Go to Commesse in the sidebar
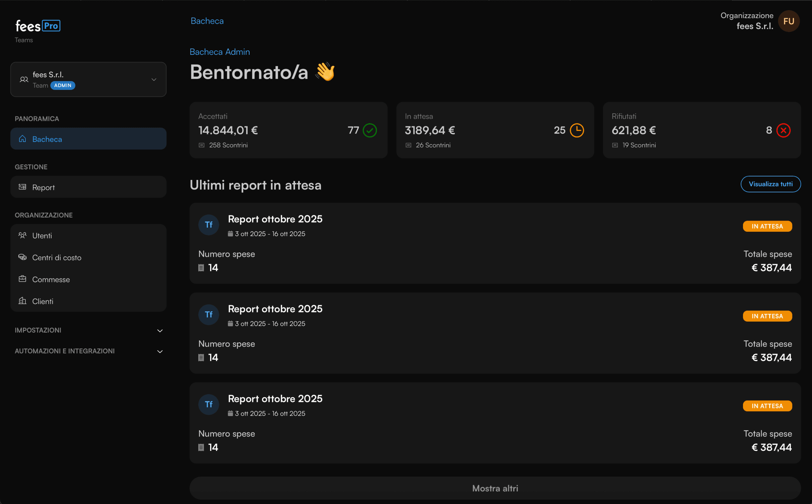The height and width of the screenshot is (504, 812). point(51,279)
